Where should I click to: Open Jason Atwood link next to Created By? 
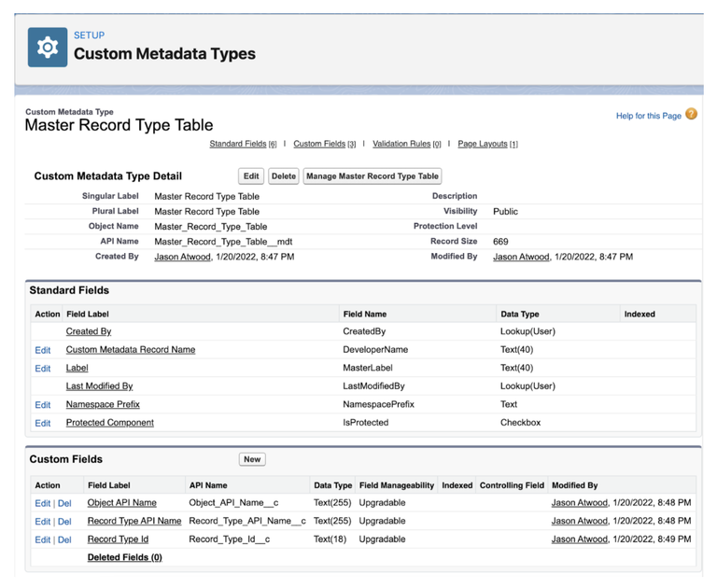[x=182, y=257]
